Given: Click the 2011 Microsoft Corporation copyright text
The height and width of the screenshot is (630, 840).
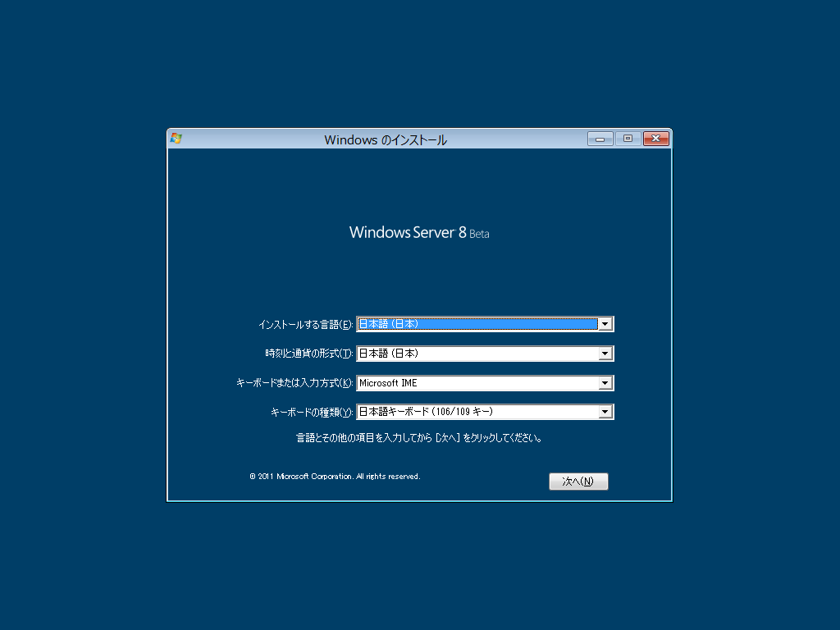Looking at the screenshot, I should tap(335, 477).
